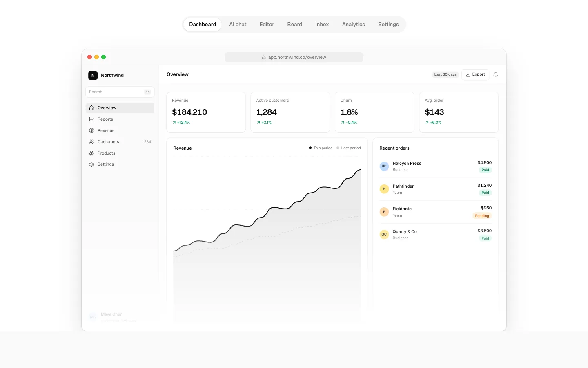The width and height of the screenshot is (588, 368).
Task: Toggle the Last period legend item
Action: 348,148
